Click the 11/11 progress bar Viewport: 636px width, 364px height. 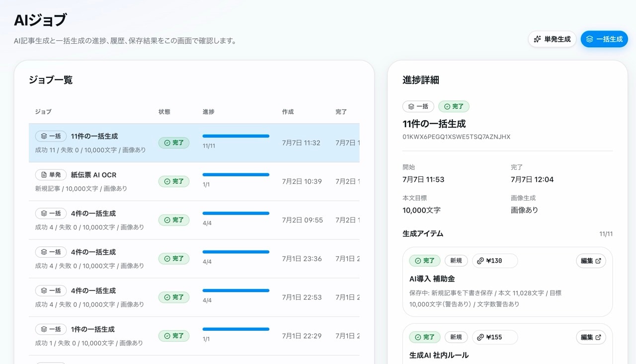coord(236,136)
